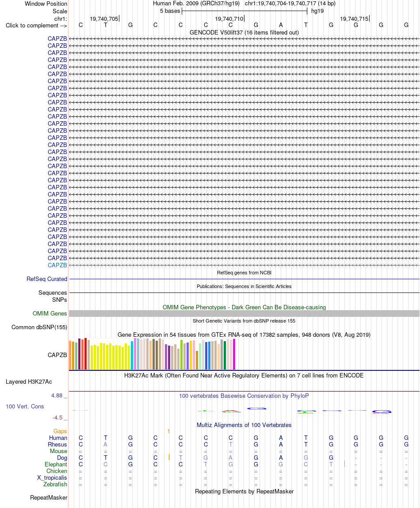This screenshot has width=420, height=508.
Task: Click the chr1:19,740,704-19,740,717 (14 bp) text
Action: tap(290, 4)
